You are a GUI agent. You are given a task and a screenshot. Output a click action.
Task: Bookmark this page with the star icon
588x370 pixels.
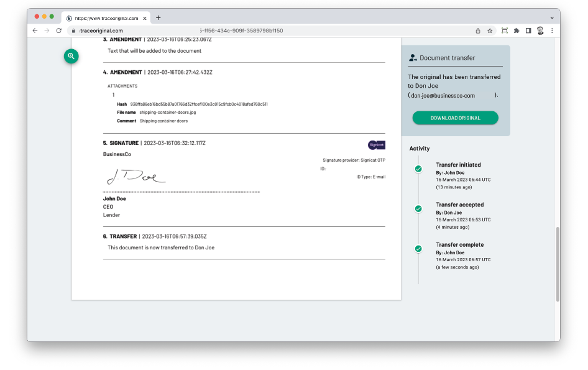pyautogui.click(x=490, y=30)
